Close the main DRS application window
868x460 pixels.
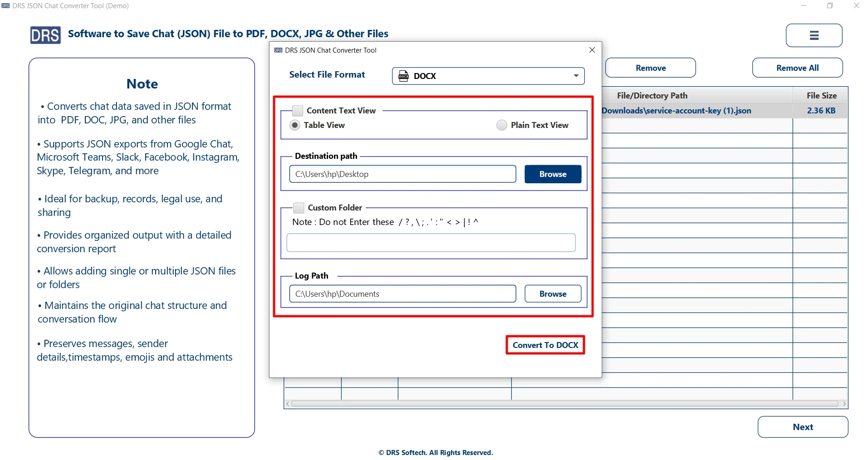(856, 6)
